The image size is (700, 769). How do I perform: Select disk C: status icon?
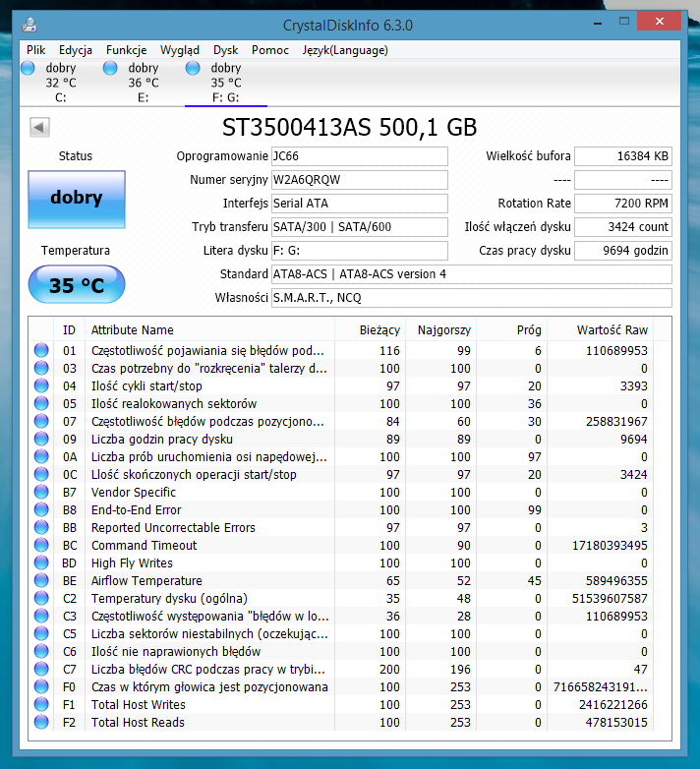[x=28, y=68]
